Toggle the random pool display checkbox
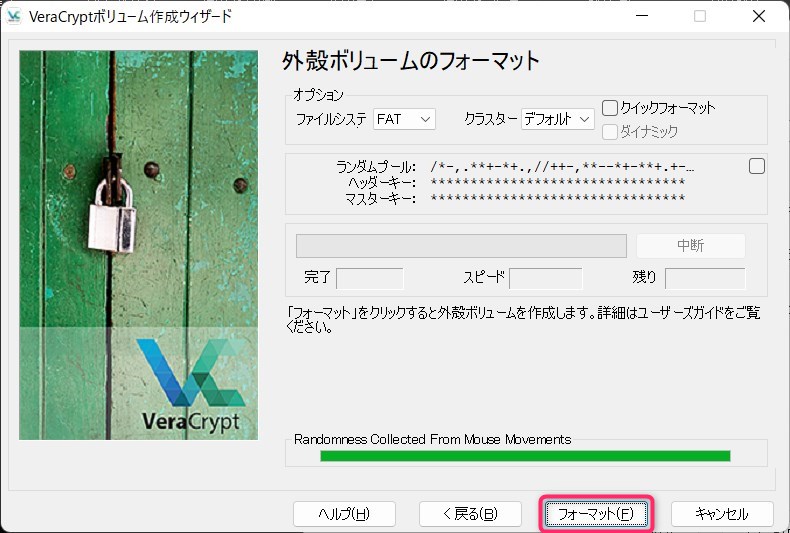Image resolution: width=790 pixels, height=533 pixels. tap(757, 166)
